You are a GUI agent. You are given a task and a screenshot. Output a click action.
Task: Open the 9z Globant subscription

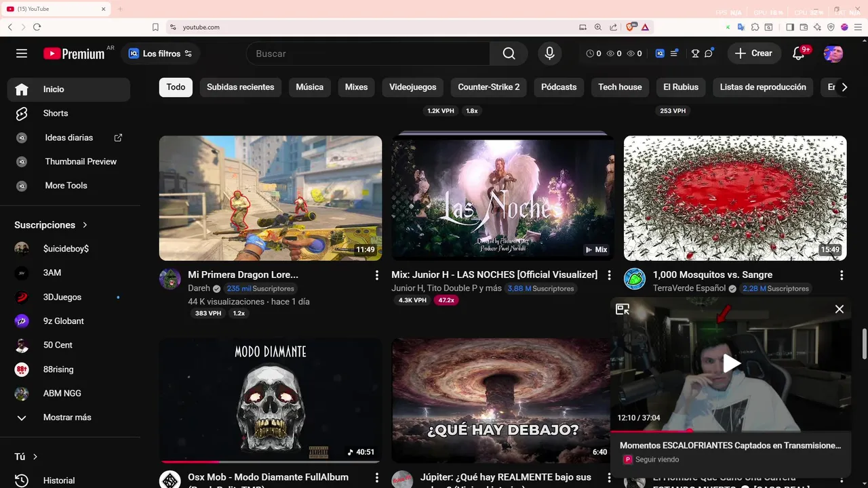[x=68, y=321]
